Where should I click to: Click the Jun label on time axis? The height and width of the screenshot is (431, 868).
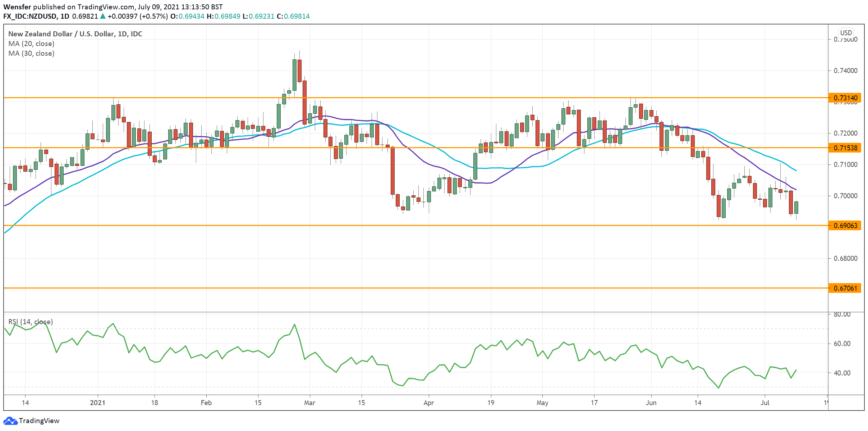[x=651, y=403]
